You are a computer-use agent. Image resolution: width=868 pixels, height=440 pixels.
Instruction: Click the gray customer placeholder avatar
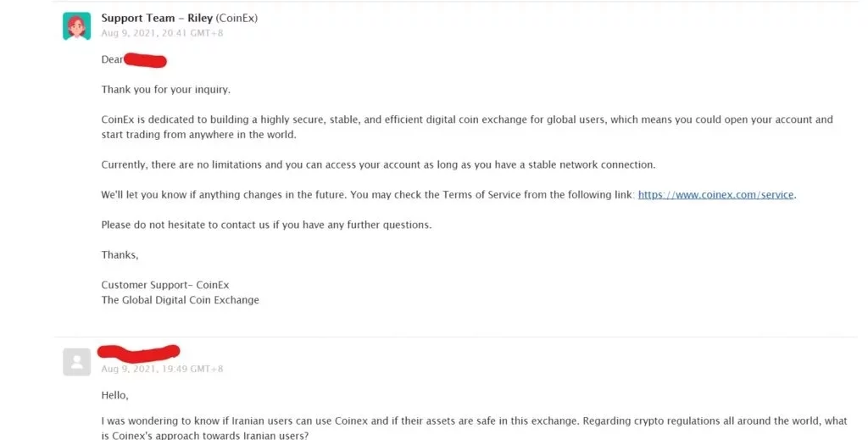(77, 362)
